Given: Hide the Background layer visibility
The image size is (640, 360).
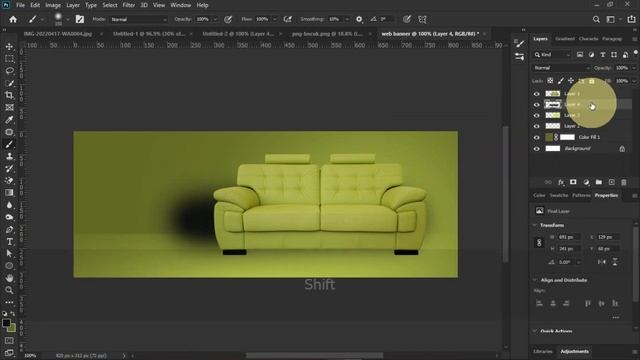Looking at the screenshot, I should tap(537, 149).
